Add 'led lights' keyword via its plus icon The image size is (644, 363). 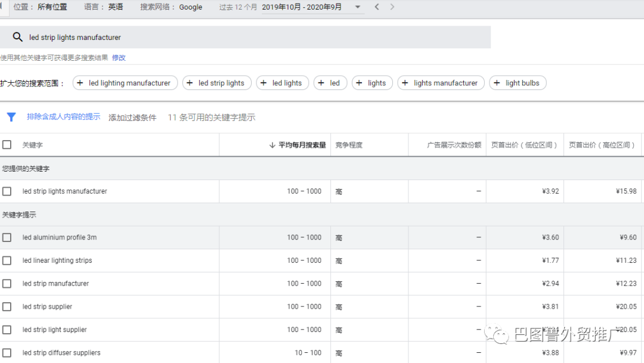[x=262, y=83]
